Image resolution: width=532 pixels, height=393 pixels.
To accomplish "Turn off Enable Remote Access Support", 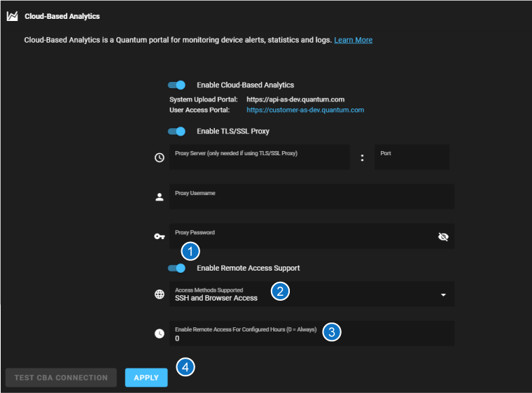I will coord(177,269).
